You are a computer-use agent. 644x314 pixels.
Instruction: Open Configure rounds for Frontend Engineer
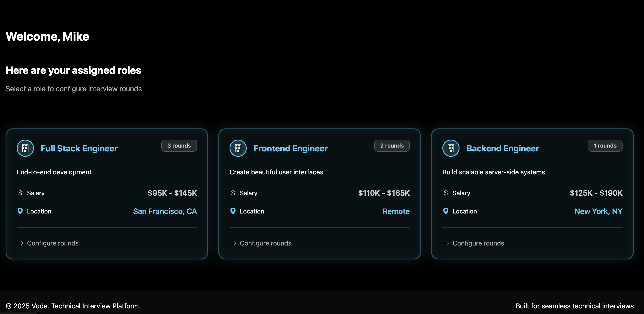coord(265,243)
